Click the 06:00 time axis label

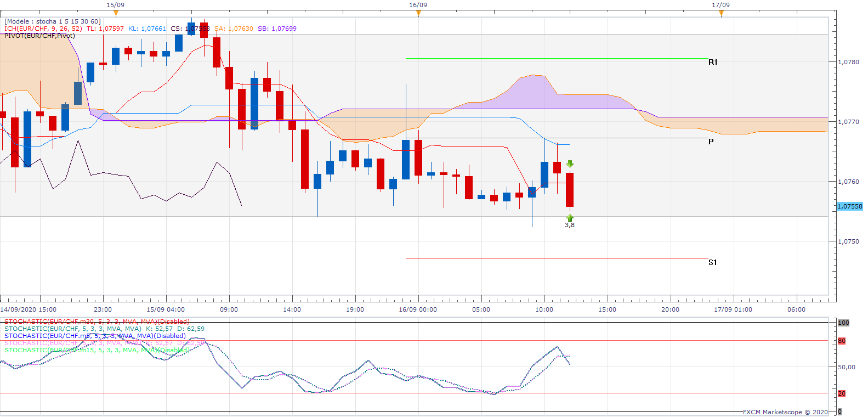tap(797, 309)
